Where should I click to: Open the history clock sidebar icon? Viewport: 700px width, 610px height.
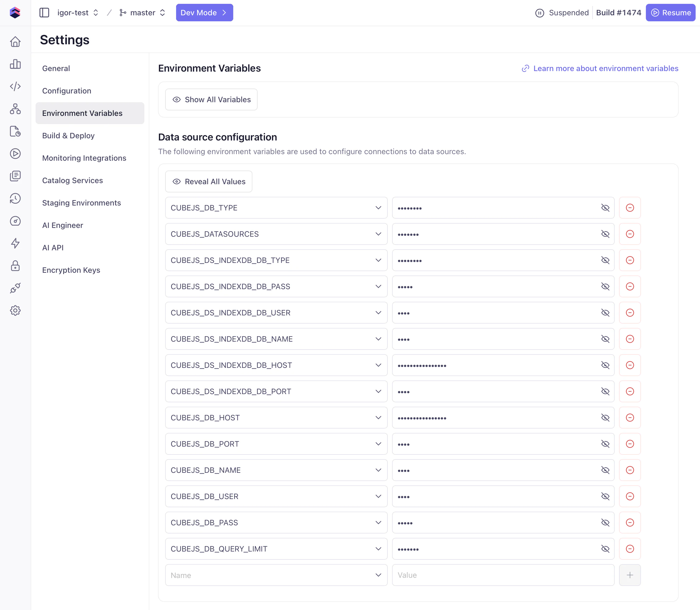pos(15,198)
